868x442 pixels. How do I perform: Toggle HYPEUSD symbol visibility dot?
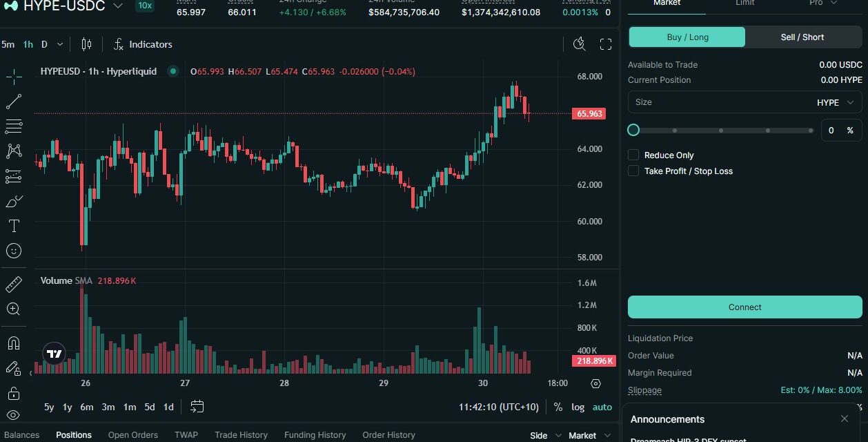(x=173, y=71)
